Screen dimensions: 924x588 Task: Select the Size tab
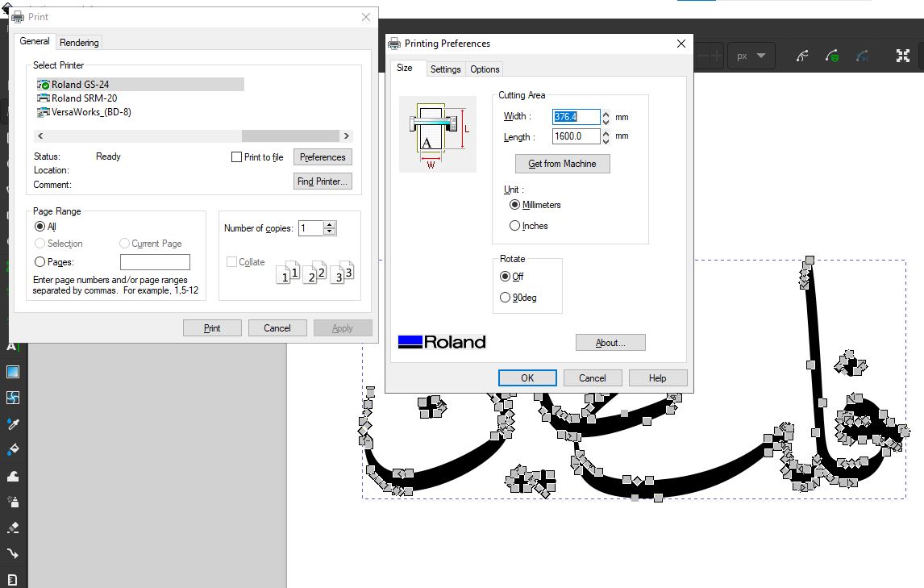tap(405, 68)
